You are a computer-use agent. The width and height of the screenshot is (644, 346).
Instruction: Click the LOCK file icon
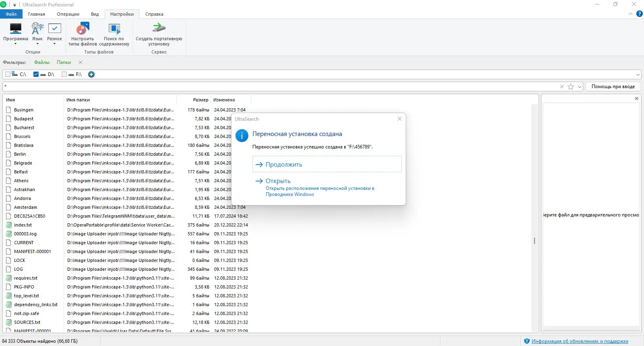point(9,260)
